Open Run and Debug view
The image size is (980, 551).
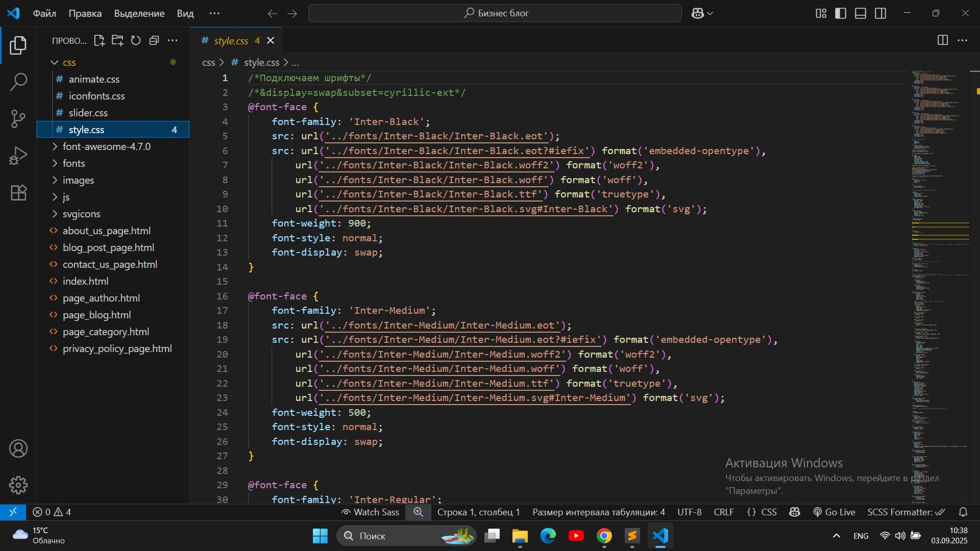[x=18, y=156]
